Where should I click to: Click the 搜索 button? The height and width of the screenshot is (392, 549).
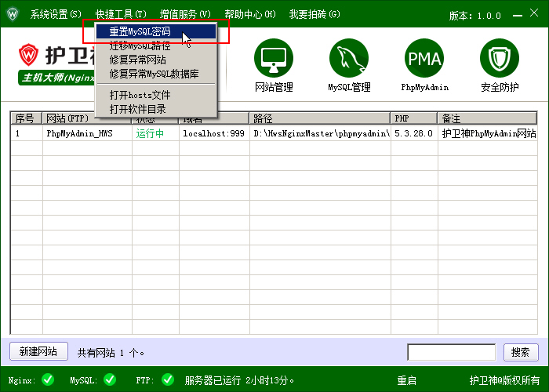[521, 352]
